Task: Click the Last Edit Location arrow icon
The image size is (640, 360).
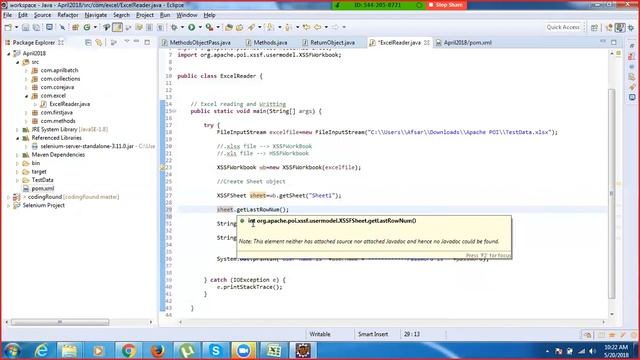Action: [307, 27]
